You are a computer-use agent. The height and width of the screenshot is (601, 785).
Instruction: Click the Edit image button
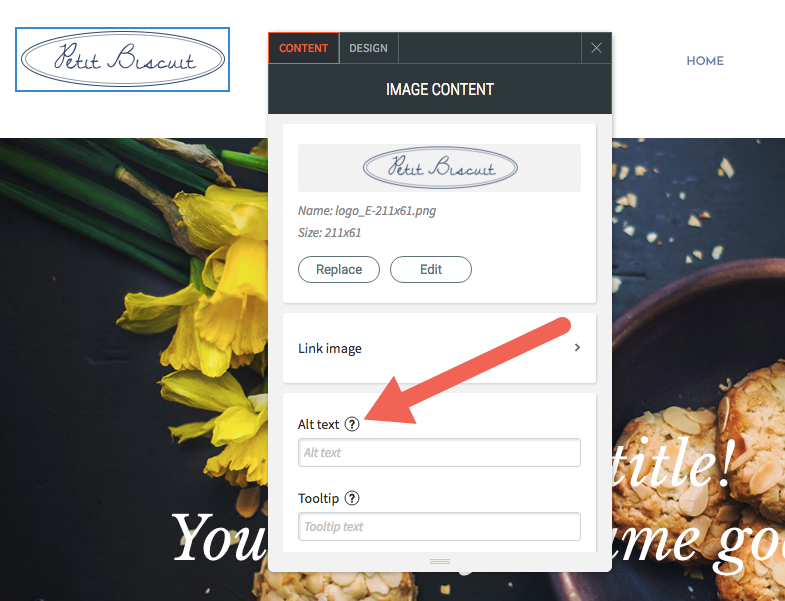[431, 269]
